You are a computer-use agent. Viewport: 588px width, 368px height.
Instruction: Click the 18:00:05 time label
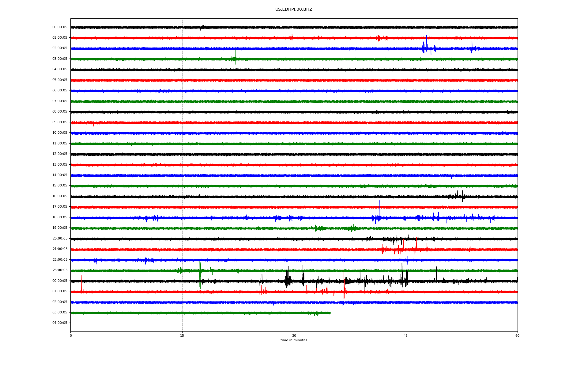pos(60,217)
